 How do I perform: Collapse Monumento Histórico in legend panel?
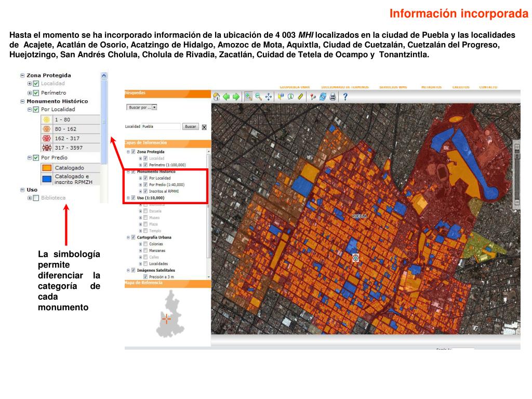22,101
